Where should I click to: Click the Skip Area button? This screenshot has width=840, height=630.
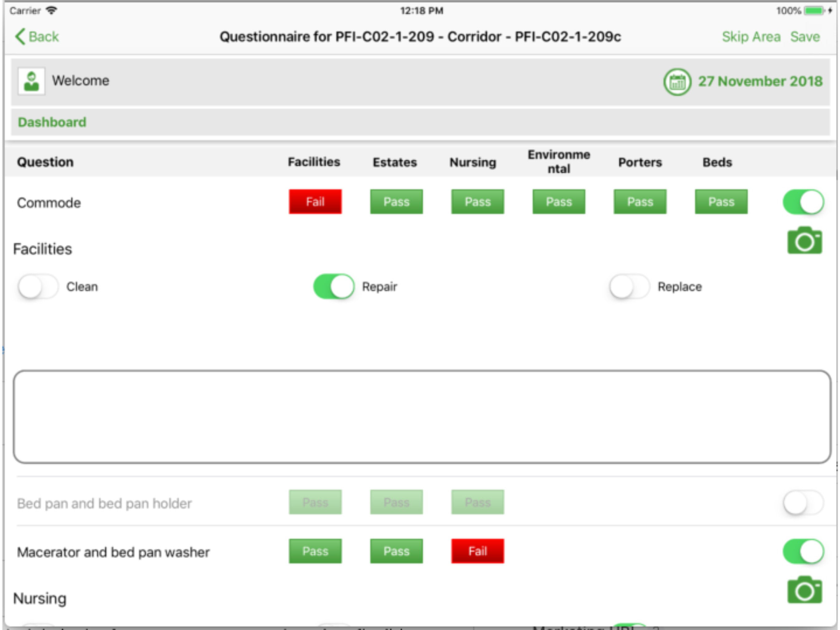click(x=751, y=37)
